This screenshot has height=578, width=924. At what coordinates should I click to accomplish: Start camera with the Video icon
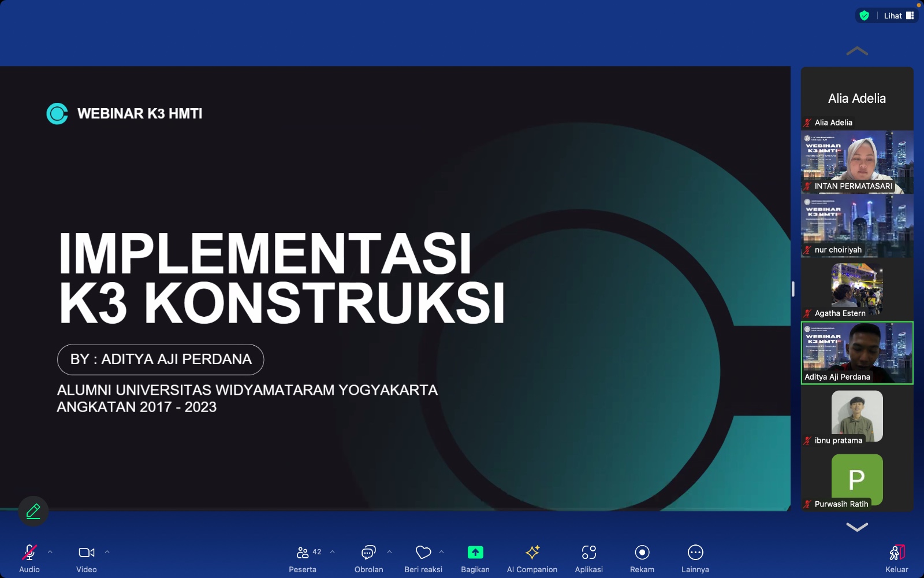(x=87, y=553)
